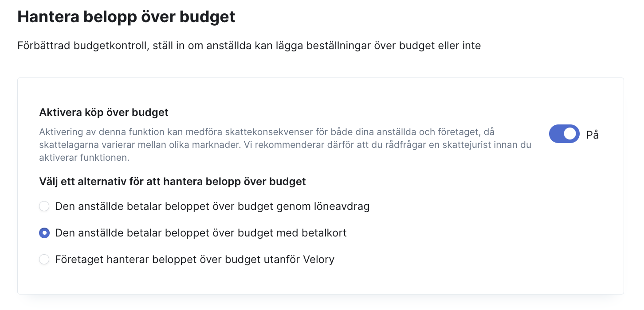
Task: Click the Förbättrad budgetkontroll subtitle text
Action: 249,46
